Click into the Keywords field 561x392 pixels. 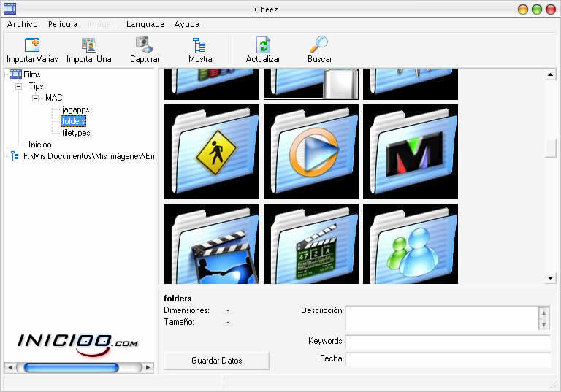coord(448,341)
